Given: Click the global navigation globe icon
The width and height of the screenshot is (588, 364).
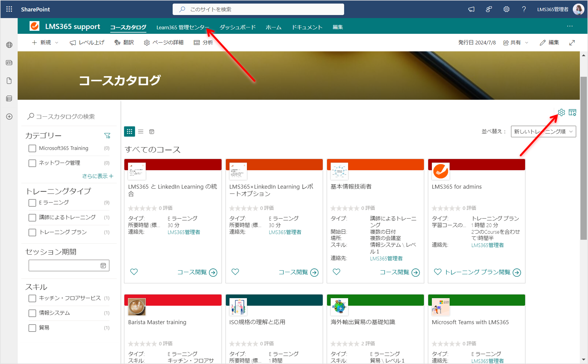Looking at the screenshot, I should coord(9,45).
